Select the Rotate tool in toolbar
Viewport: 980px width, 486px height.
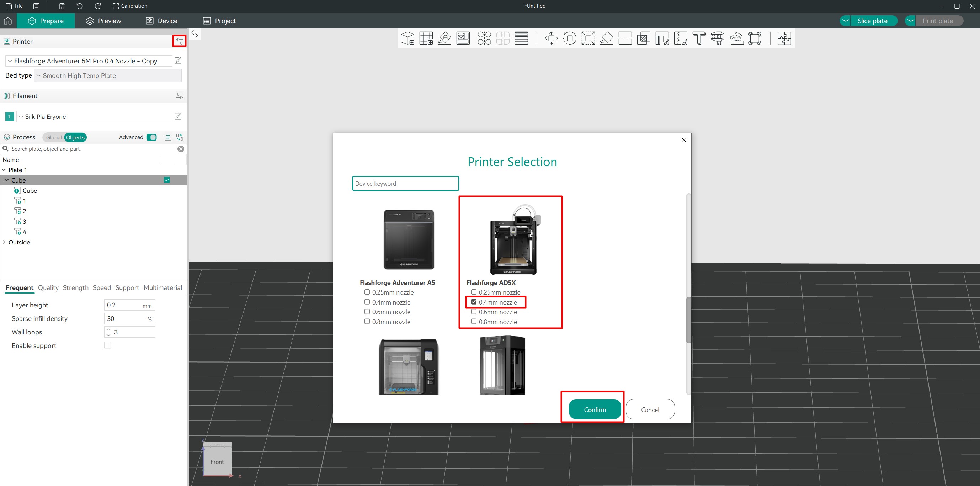[570, 38]
